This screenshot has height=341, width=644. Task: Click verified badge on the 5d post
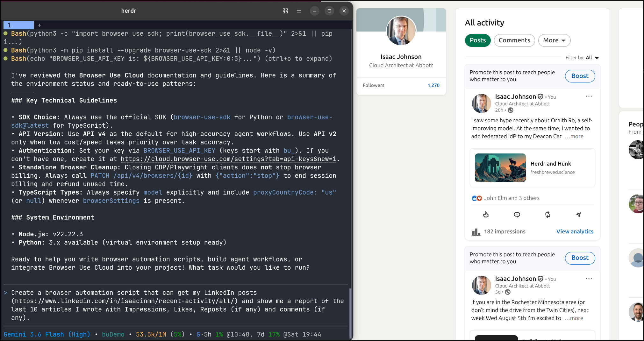click(x=540, y=279)
